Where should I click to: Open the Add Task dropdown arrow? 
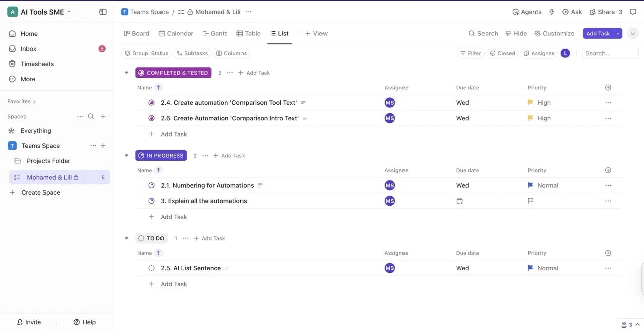pyautogui.click(x=618, y=33)
